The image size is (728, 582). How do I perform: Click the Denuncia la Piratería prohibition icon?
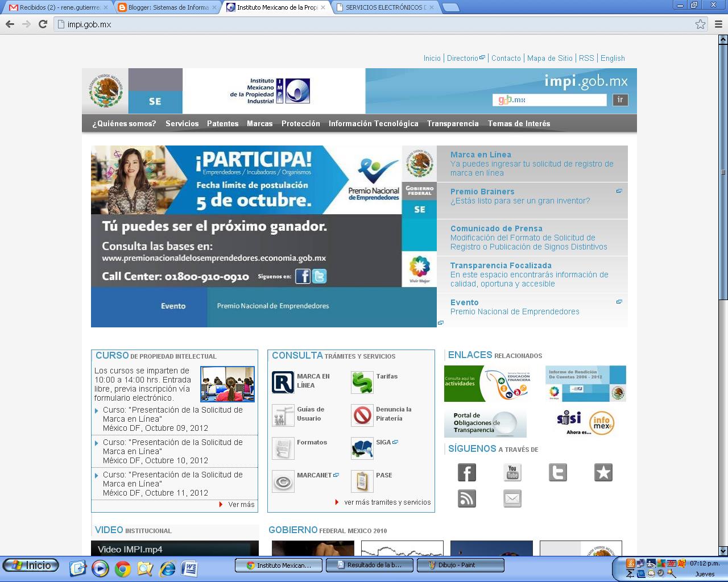[x=362, y=415]
